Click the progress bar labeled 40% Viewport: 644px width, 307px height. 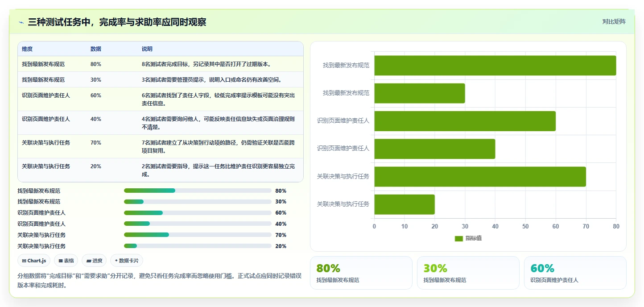[198, 224]
